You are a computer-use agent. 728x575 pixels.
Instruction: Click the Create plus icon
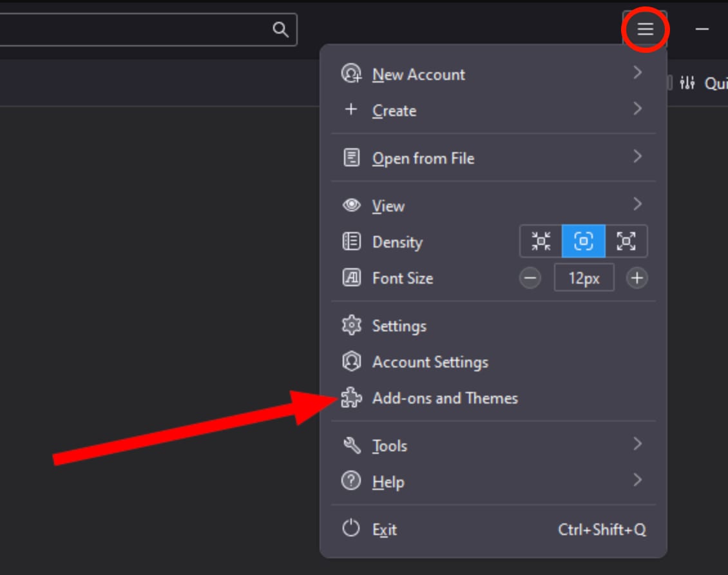coord(352,110)
